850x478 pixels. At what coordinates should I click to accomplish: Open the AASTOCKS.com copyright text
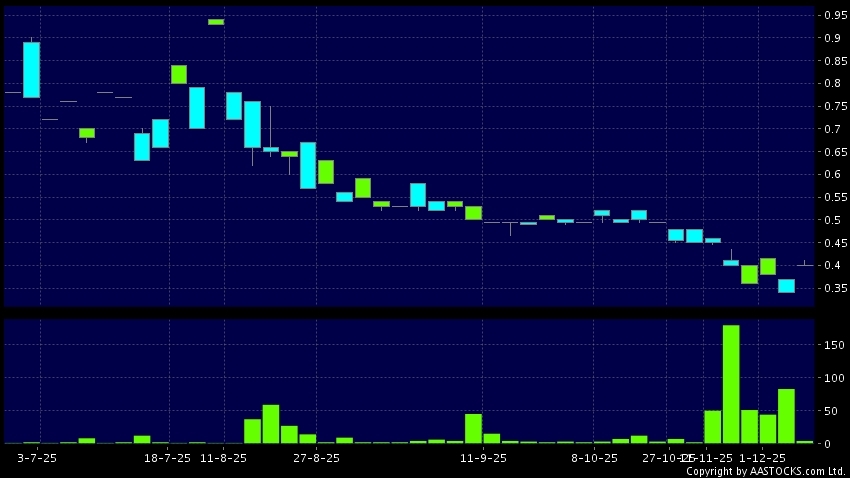click(765, 470)
